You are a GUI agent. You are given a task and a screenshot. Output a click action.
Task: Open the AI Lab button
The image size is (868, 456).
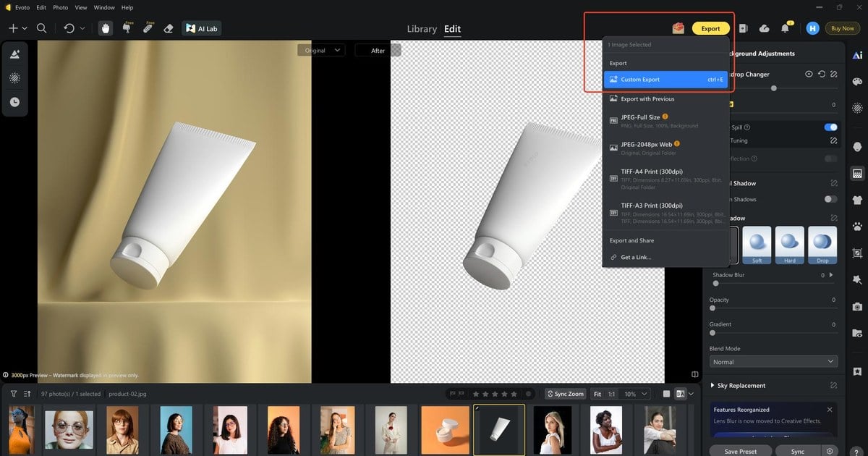click(202, 28)
